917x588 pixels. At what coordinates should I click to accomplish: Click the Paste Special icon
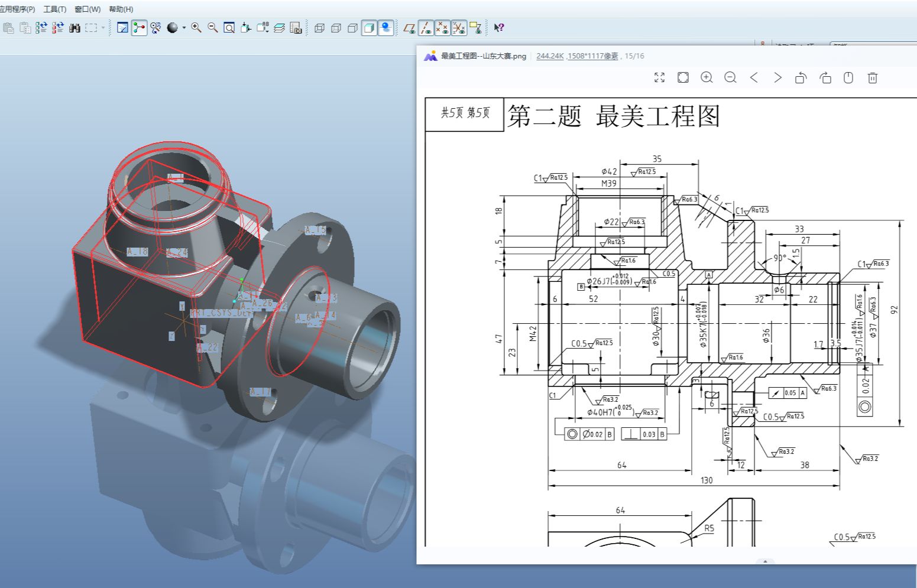[x=25, y=28]
